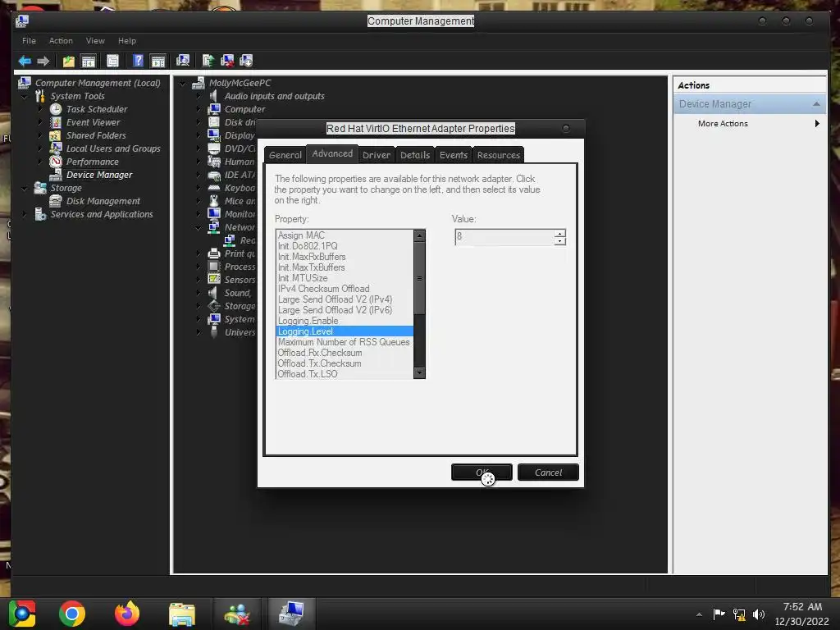Click Scan for hardware changes icon
Screen dimensions: 840x630
(183, 61)
